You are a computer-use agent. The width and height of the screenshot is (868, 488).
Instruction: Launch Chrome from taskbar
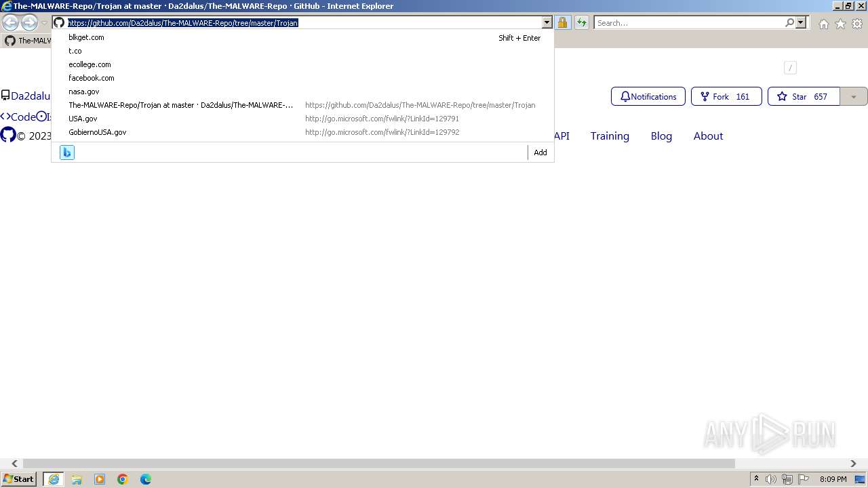[123, 479]
